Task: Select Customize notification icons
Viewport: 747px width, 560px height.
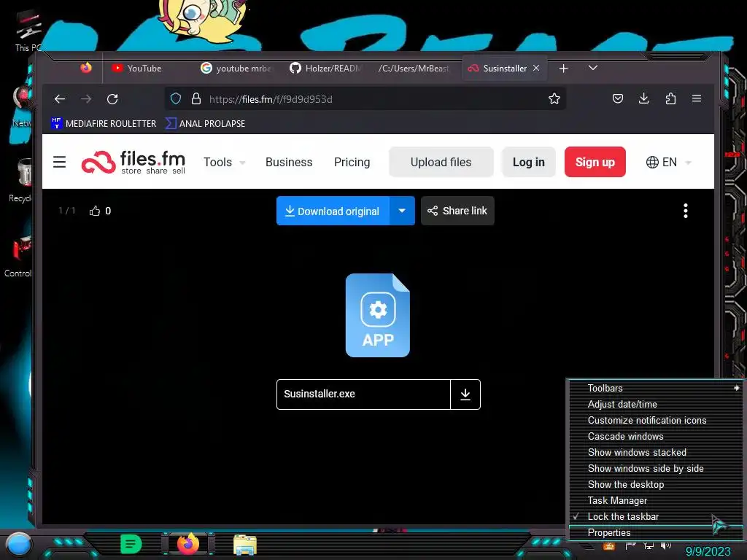Action: click(x=656, y=421)
